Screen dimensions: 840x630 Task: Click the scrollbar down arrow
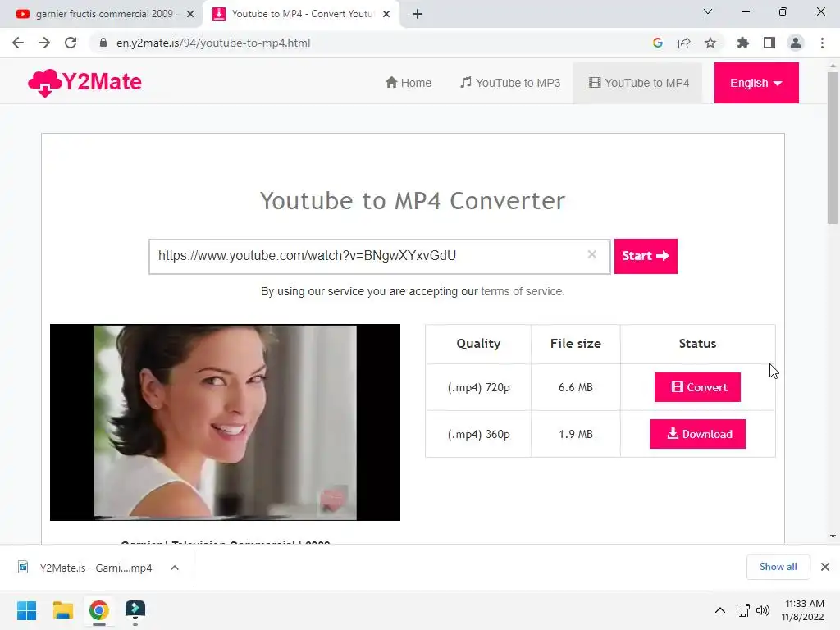click(x=833, y=536)
